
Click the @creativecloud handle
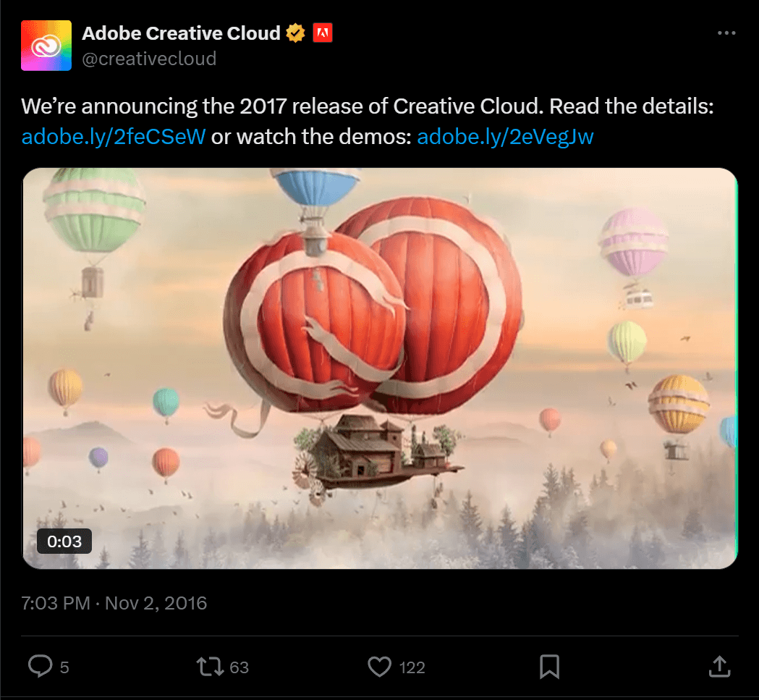click(149, 59)
